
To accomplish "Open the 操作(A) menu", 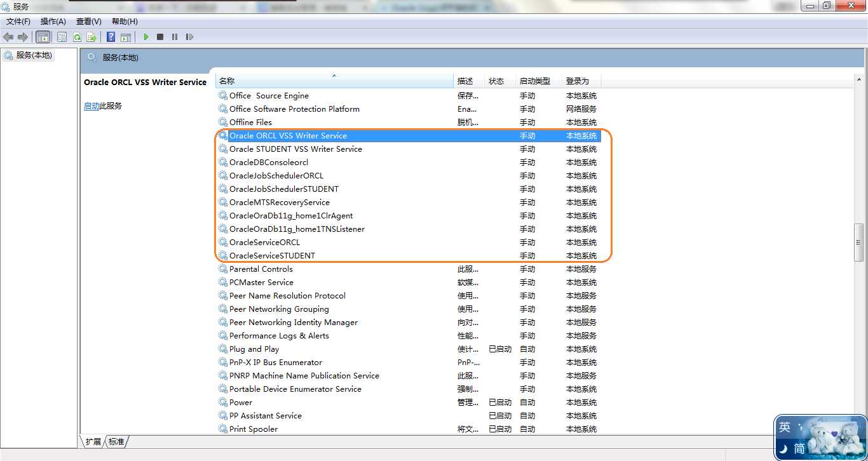I will click(x=53, y=22).
